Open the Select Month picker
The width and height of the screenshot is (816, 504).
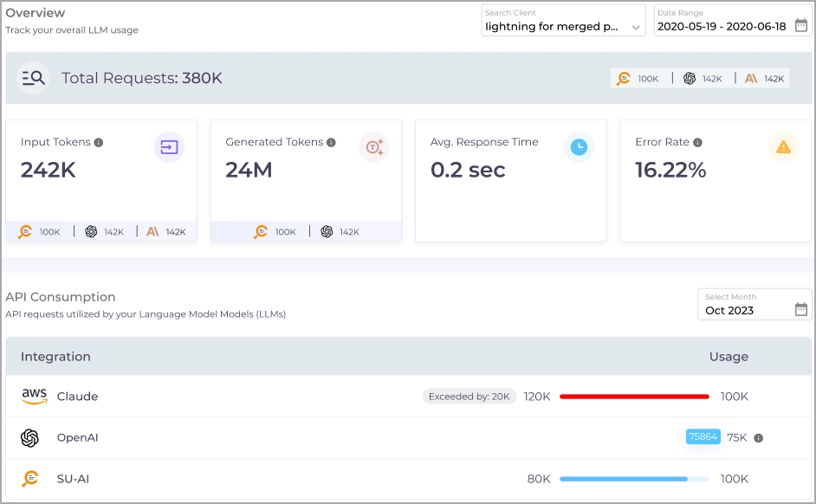pyautogui.click(x=800, y=309)
